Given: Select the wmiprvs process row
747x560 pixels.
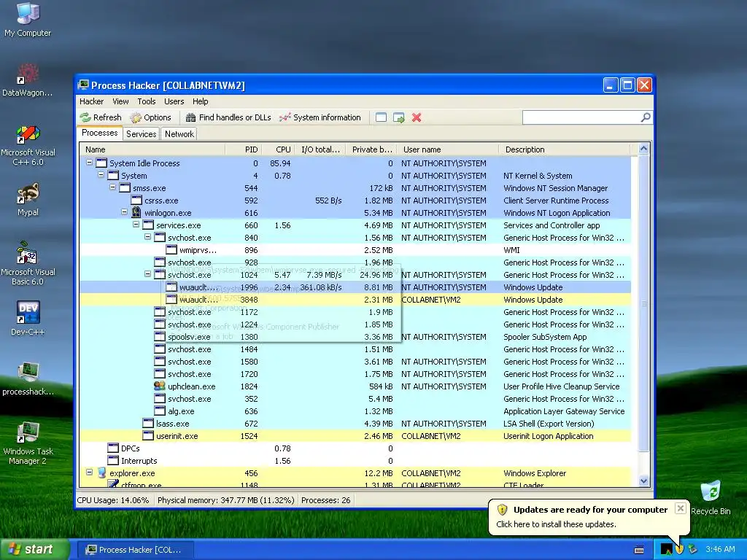Looking at the screenshot, I should click(355, 250).
